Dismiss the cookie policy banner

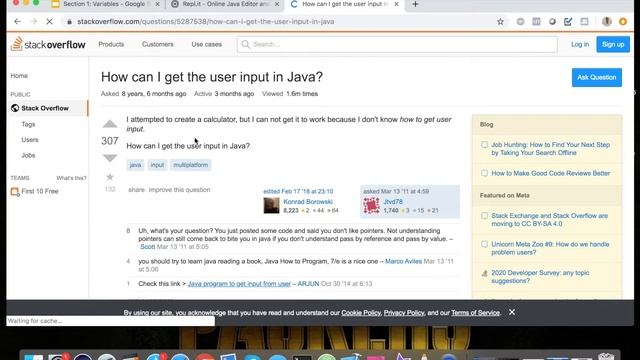tap(512, 312)
